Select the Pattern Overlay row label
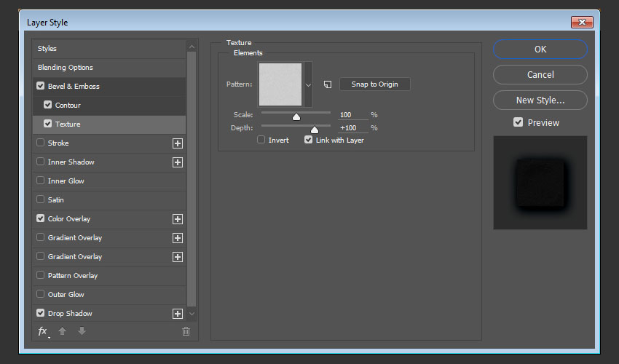Viewport: 619px width, 364px height. tap(73, 276)
